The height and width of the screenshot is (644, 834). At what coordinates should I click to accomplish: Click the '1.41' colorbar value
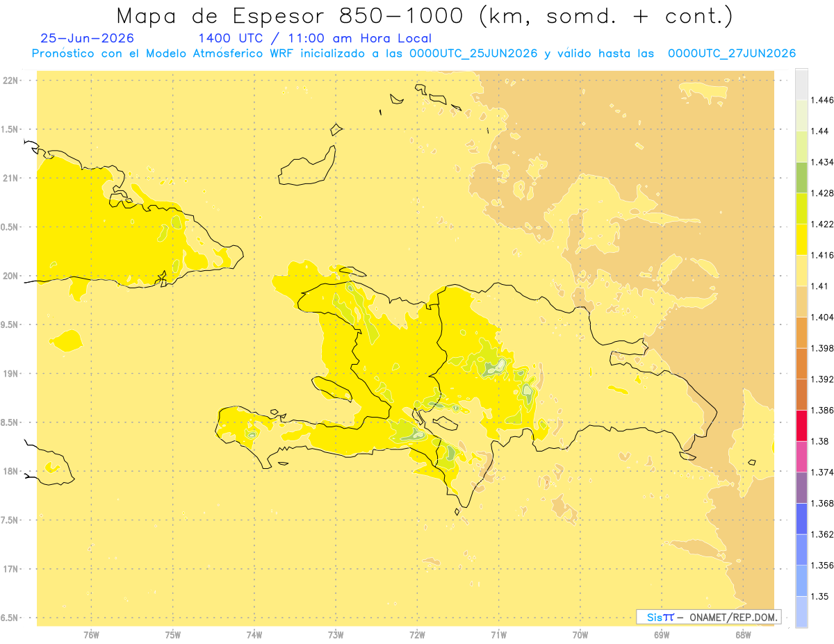819,286
